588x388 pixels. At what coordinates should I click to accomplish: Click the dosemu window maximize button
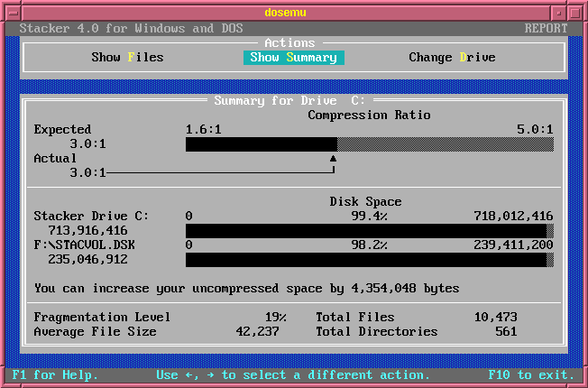574,14
